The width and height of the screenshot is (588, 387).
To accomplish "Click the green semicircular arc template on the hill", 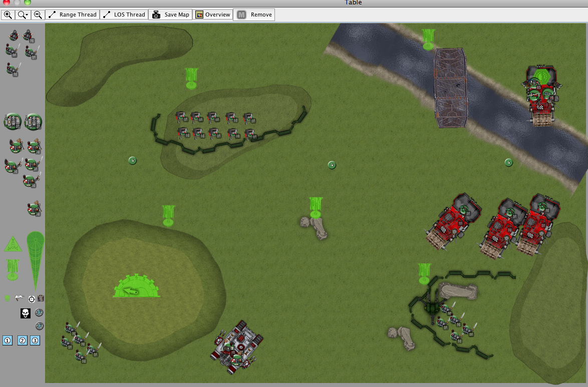I will click(137, 286).
